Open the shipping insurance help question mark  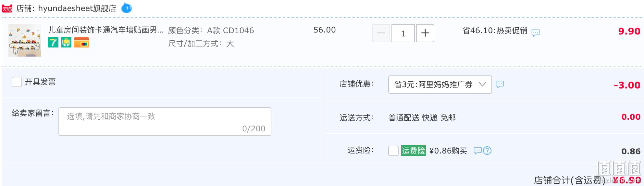coord(487,151)
